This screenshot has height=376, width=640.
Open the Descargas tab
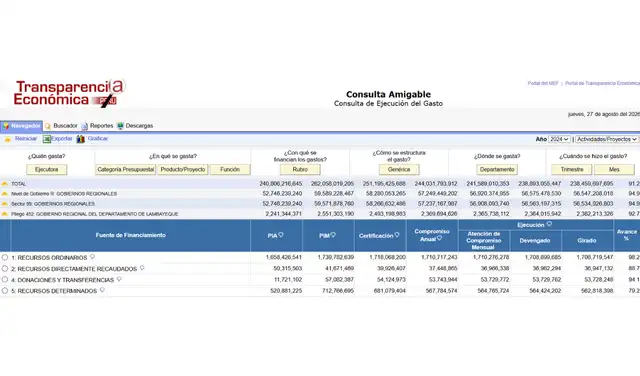point(135,126)
